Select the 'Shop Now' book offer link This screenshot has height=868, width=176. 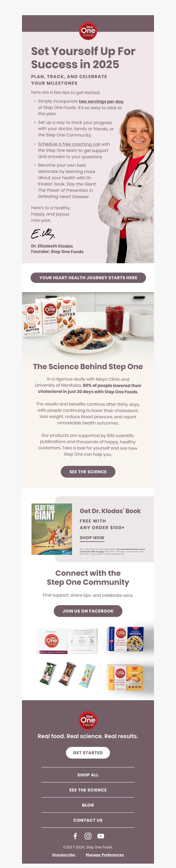pyautogui.click(x=92, y=538)
